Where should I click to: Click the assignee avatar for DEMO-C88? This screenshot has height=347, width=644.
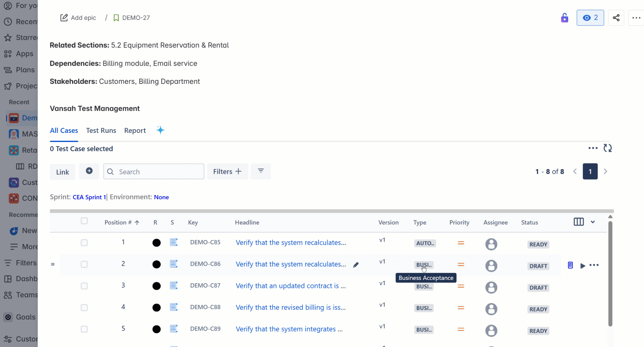coord(491,309)
